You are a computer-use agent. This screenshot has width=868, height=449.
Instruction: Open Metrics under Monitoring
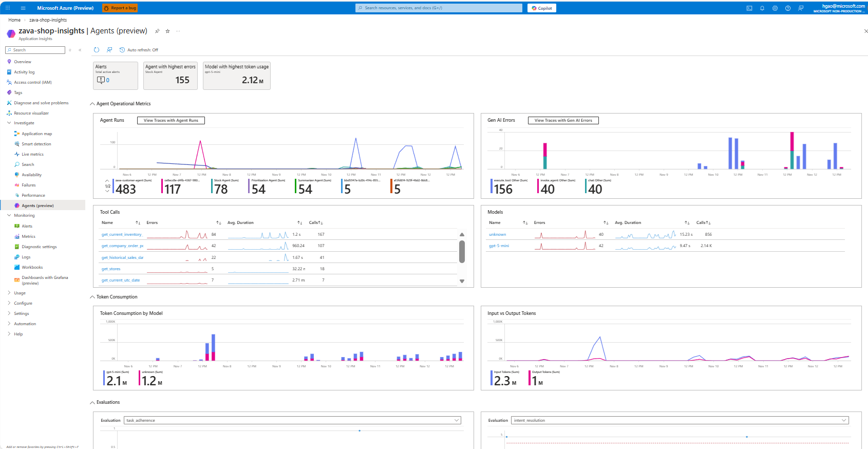pyautogui.click(x=29, y=236)
